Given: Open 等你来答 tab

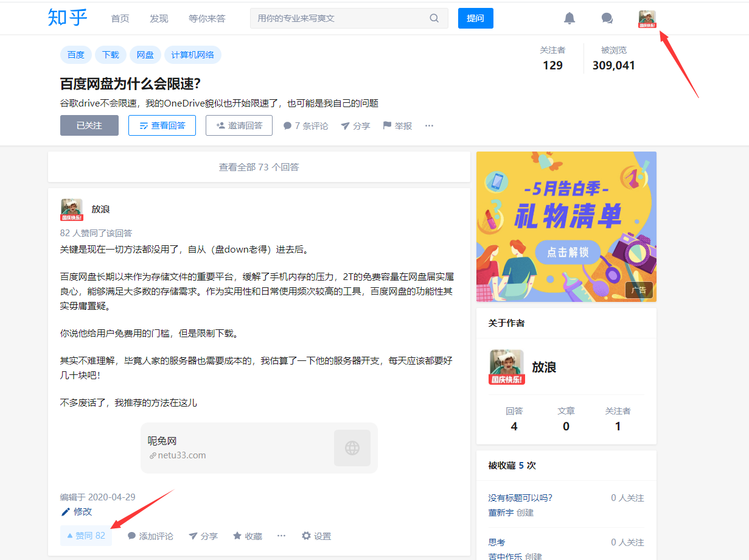Looking at the screenshot, I should tap(207, 18).
